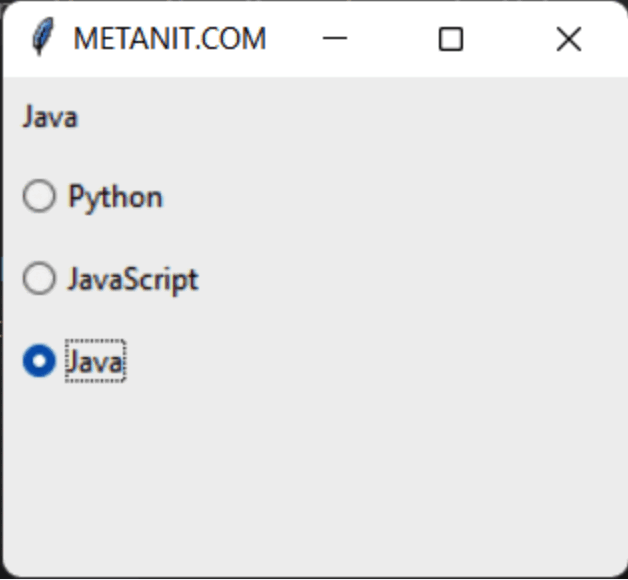Click the selected Java radio button

coord(74,361)
